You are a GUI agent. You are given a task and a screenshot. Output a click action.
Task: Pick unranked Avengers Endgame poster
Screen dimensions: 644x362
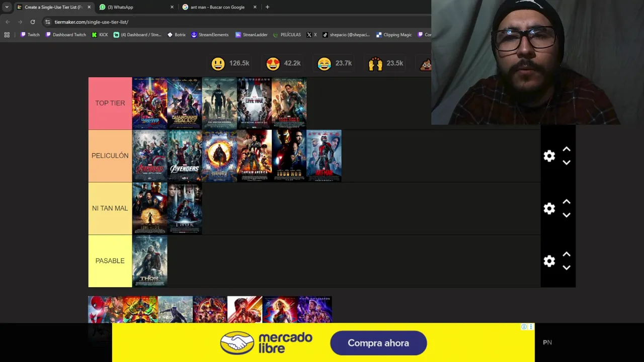(314, 309)
